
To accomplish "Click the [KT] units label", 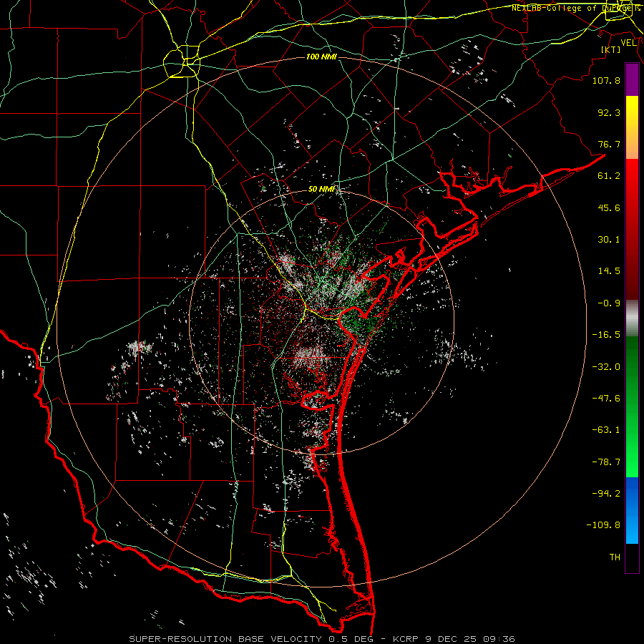I will pos(611,49).
